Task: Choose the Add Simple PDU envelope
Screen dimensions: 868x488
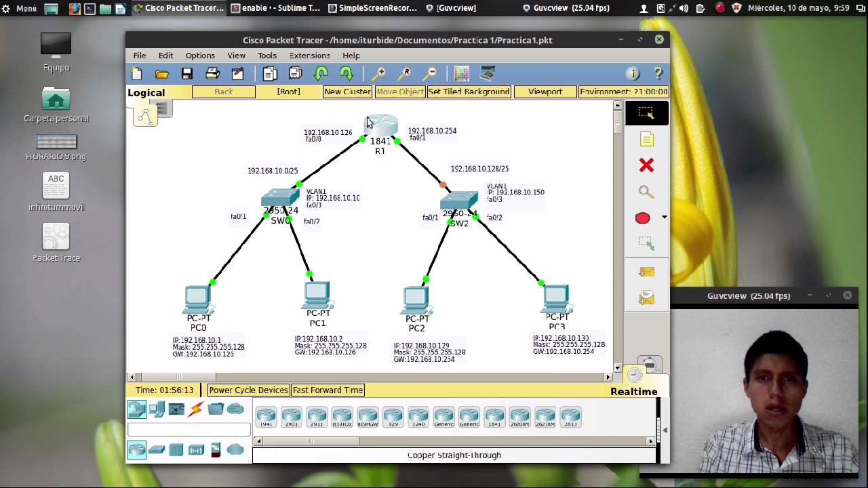Action: click(646, 272)
